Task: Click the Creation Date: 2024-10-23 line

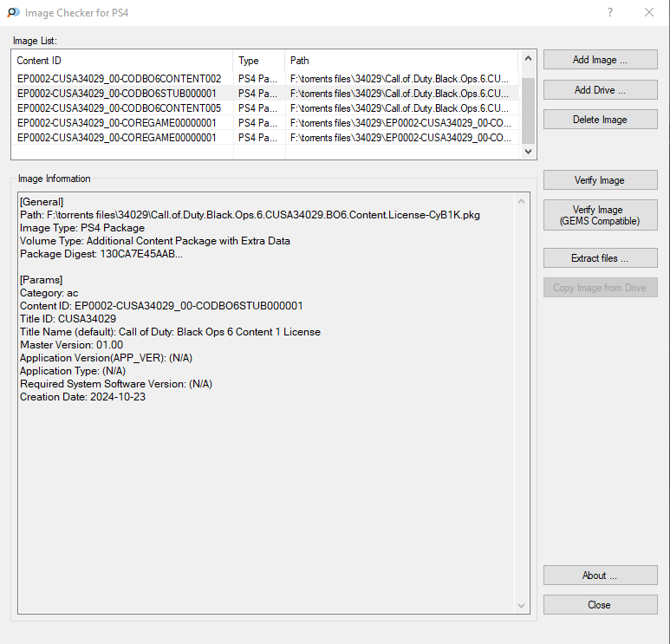Action: coord(82,397)
